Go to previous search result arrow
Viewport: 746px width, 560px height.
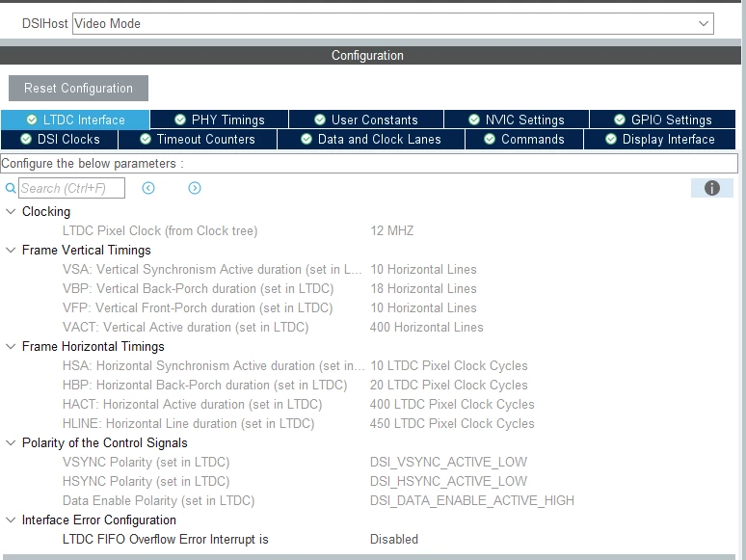tap(148, 188)
